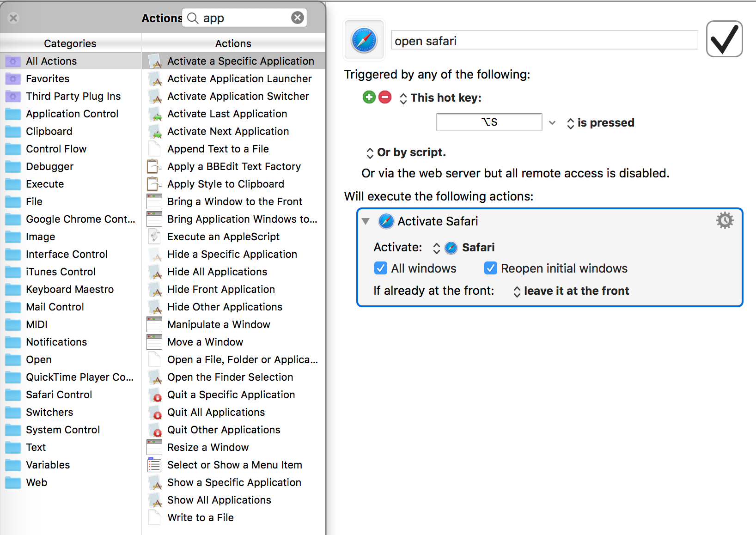Image resolution: width=756 pixels, height=535 pixels.
Task: Choose Move a Window action
Action: (x=233, y=342)
